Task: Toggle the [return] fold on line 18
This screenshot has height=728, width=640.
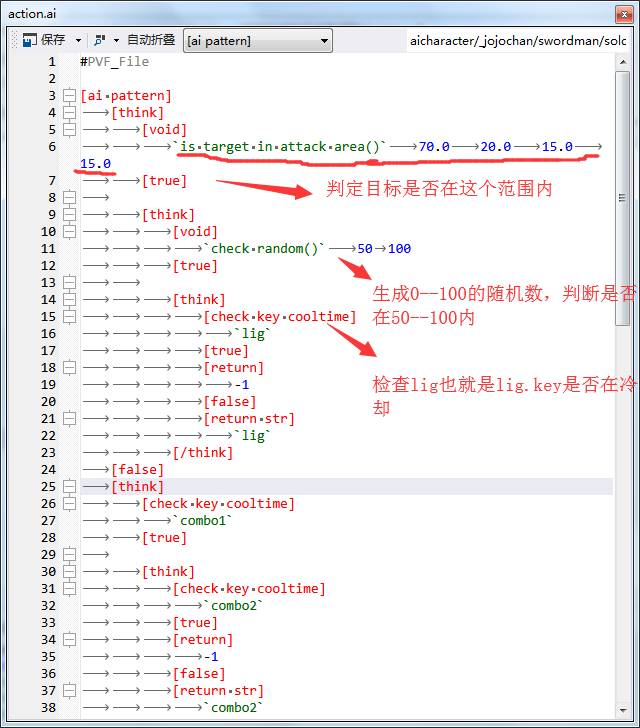Action: coord(69,368)
